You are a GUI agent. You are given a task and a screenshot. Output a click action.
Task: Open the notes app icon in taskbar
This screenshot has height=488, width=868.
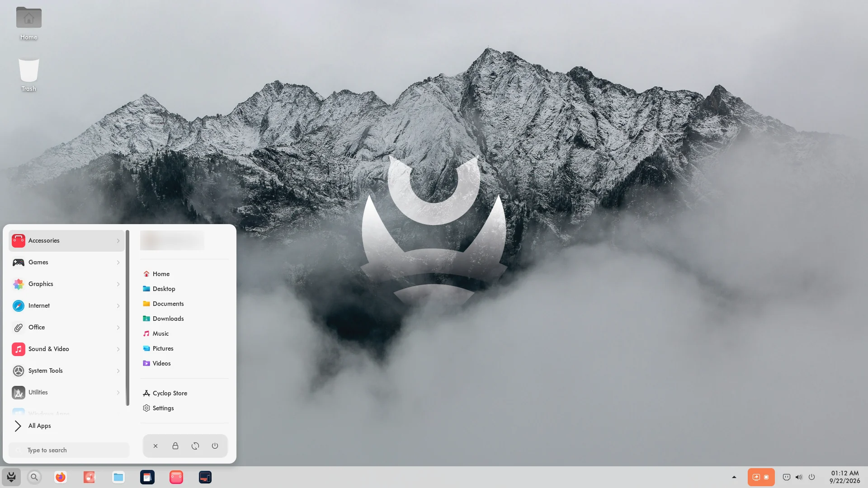[147, 477]
